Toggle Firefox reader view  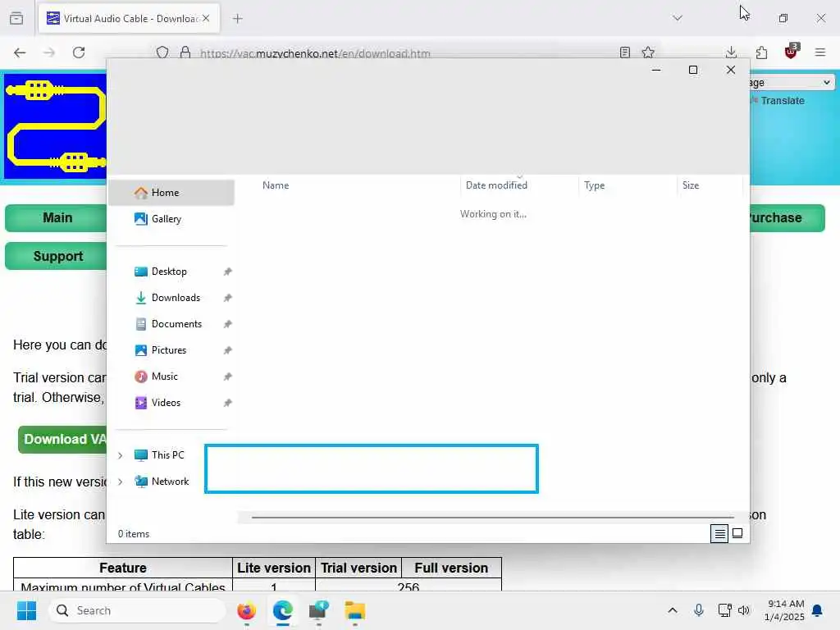point(624,52)
